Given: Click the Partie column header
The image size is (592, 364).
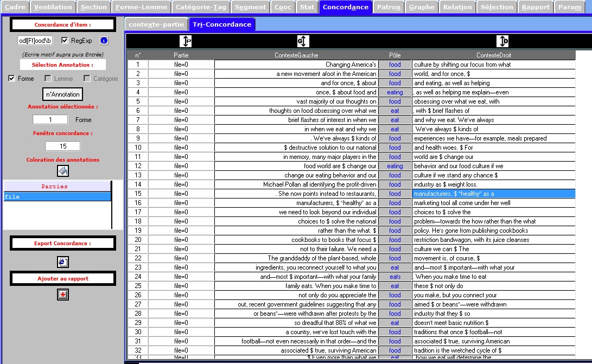Looking at the screenshot, I should (181, 55).
